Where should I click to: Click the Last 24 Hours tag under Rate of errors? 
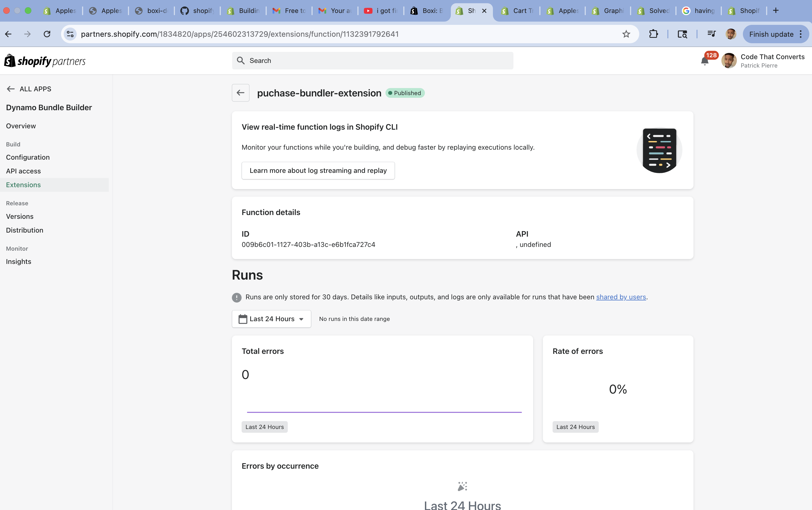[x=575, y=427]
